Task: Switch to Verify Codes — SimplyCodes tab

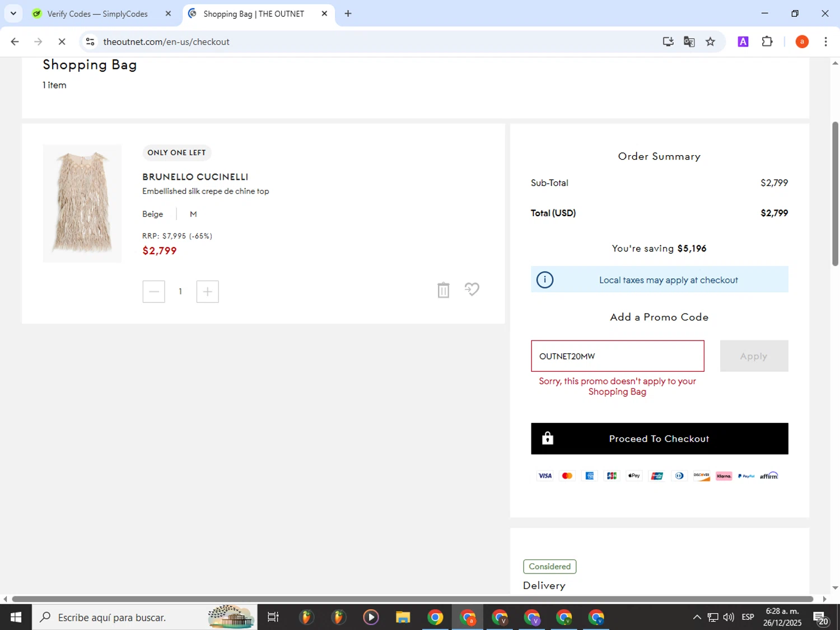Action: coord(97,13)
